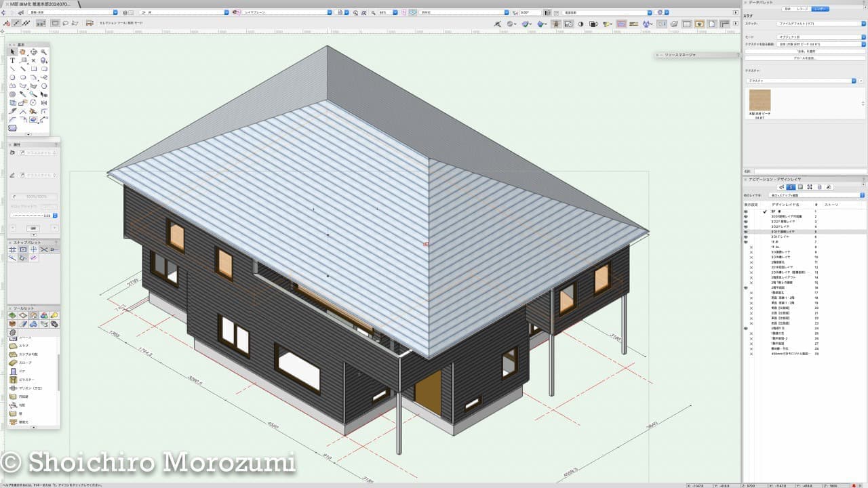Click the Snap to Grid icon

12,250
